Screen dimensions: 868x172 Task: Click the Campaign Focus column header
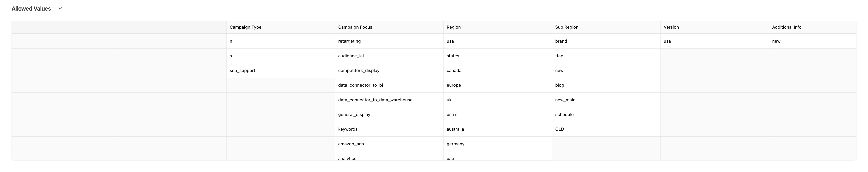[355, 27]
